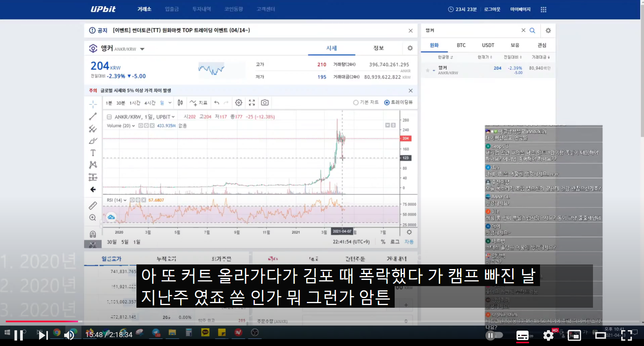
Task: Close the 공지 event notice banner
Action: click(x=411, y=31)
